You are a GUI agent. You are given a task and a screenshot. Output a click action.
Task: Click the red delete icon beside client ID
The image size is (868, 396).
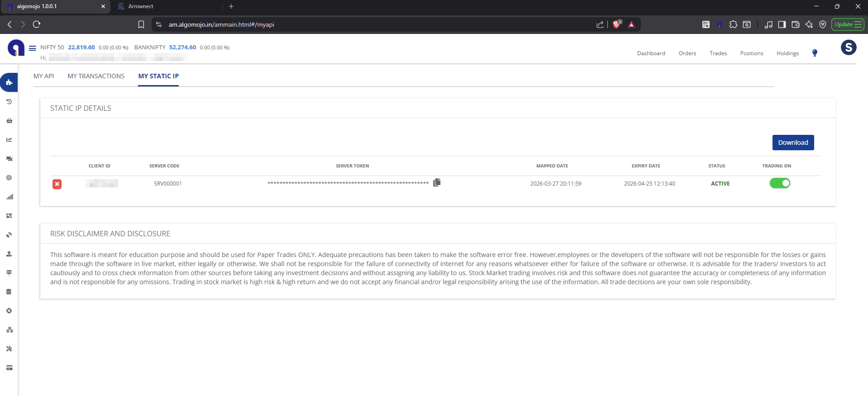(x=57, y=184)
